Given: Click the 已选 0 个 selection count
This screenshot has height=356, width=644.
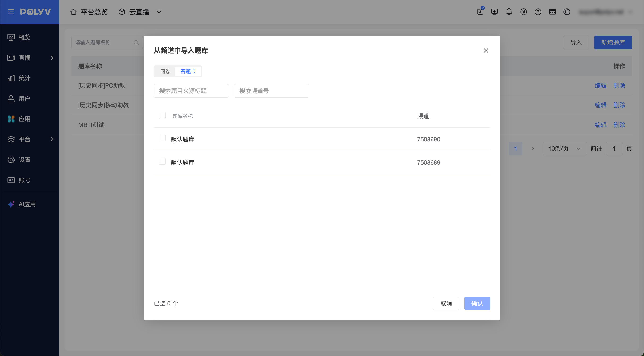Looking at the screenshot, I should click(x=166, y=303).
